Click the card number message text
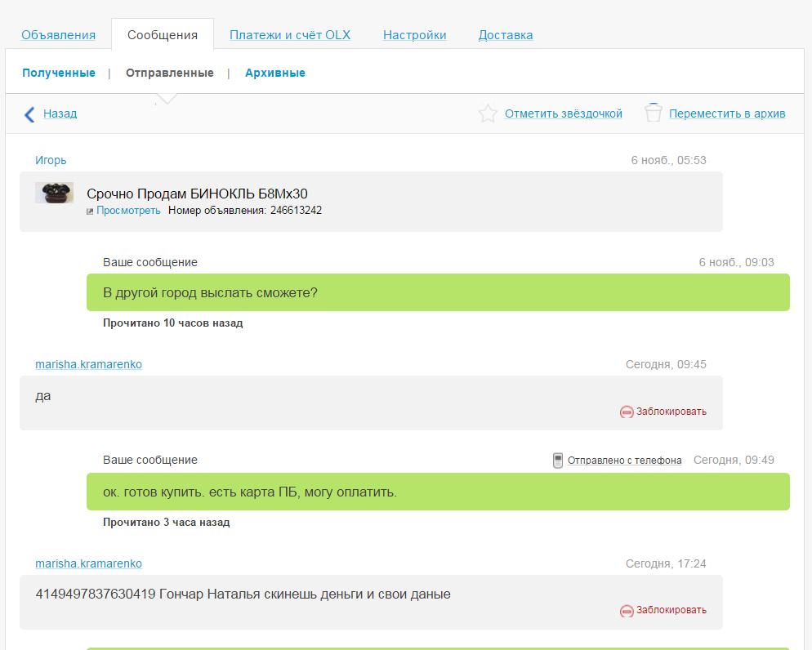 (243, 594)
